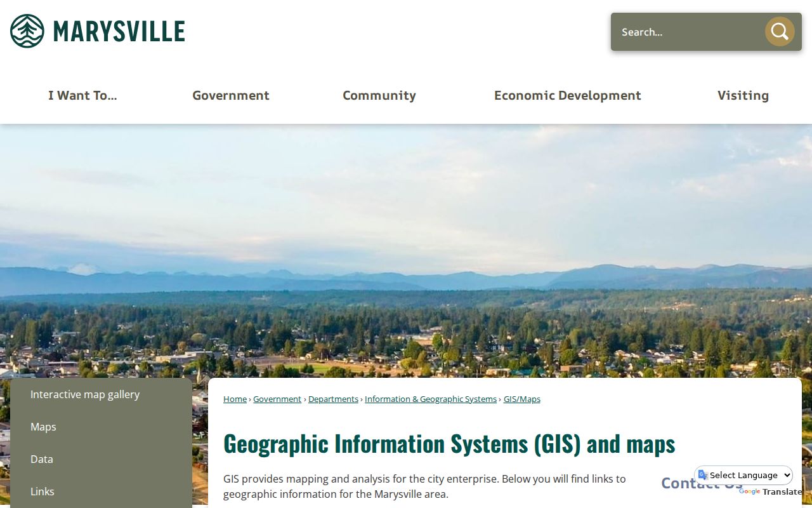Open the Economic Development menu

568,95
